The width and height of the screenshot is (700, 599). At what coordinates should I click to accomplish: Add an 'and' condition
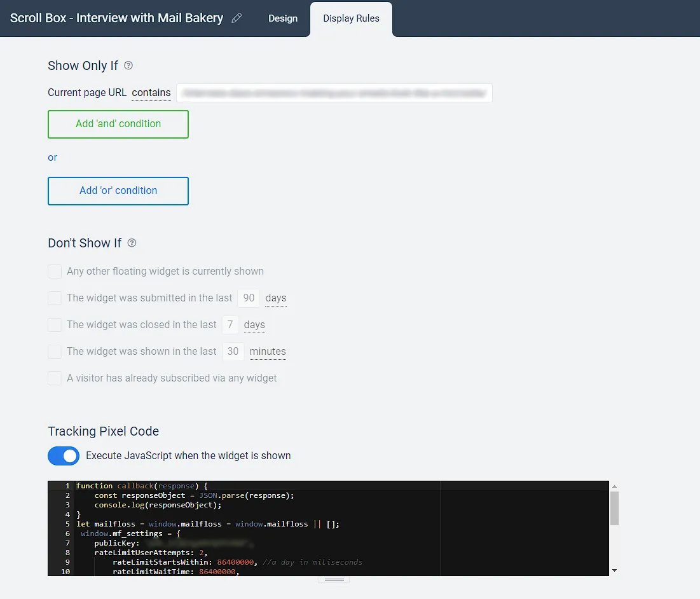[118, 124]
